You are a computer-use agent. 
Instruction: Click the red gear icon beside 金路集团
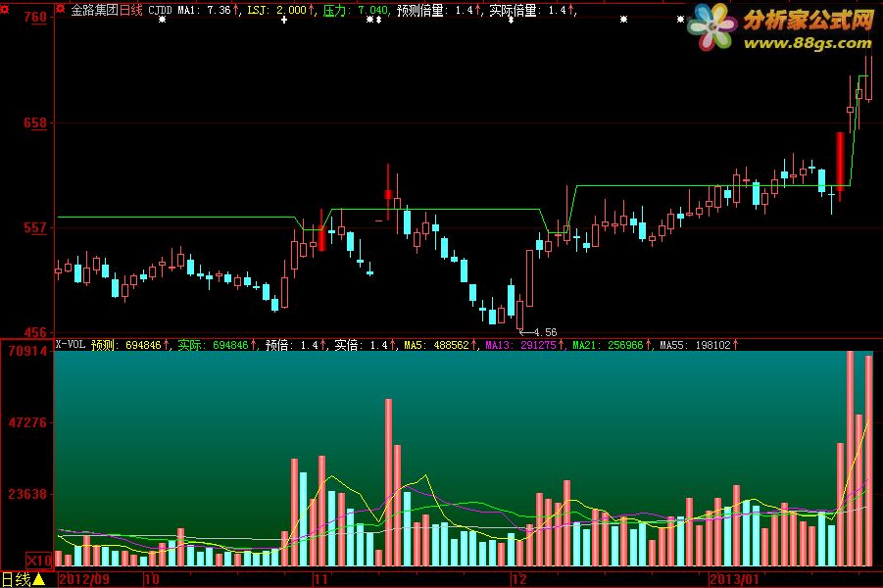(x=60, y=9)
